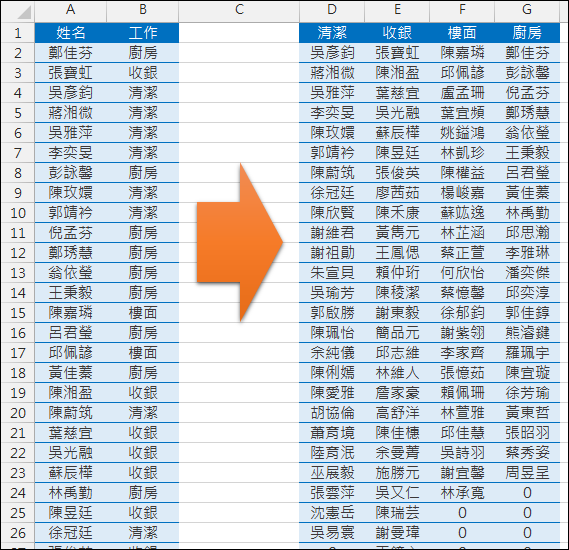
Task: Select column E header
Action: tap(397, 10)
